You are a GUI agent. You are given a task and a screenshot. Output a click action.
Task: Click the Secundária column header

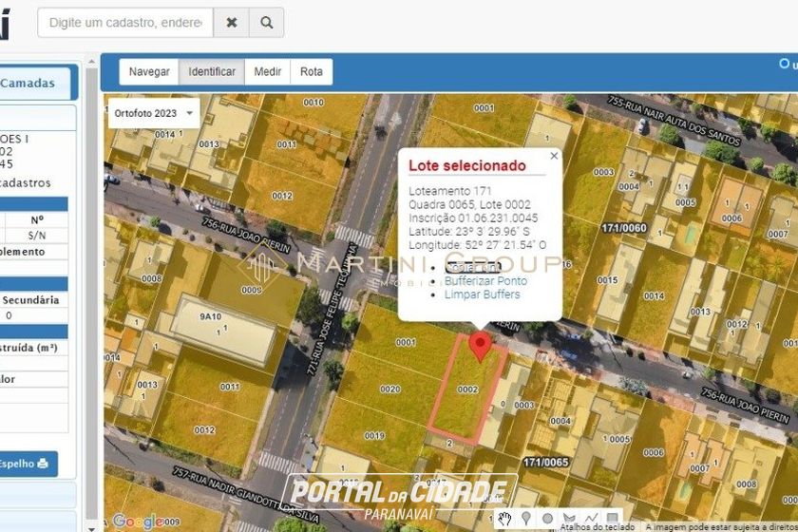30,300
